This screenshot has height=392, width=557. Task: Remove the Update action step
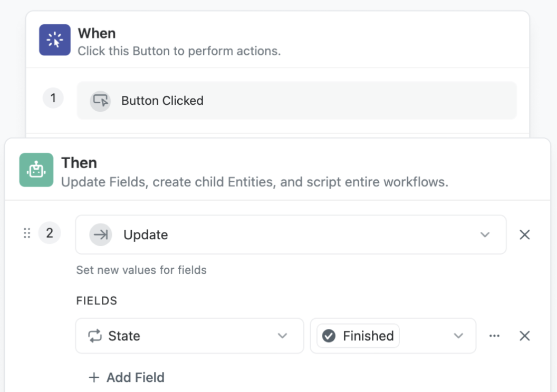click(x=525, y=234)
